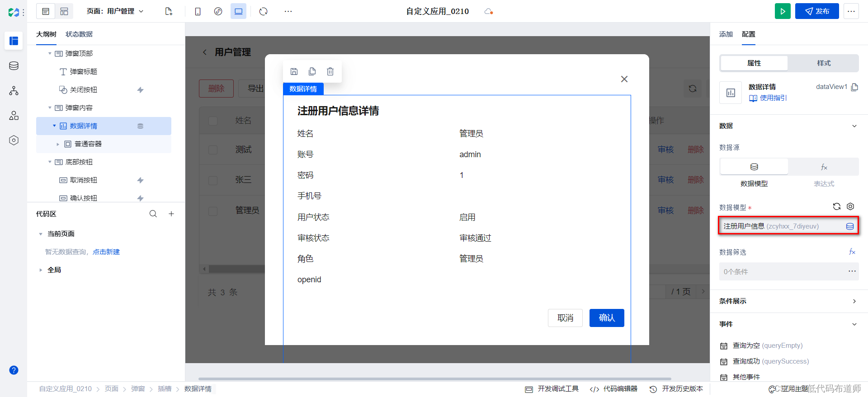Open the 代码编辑器 in the status bar
This screenshot has height=397, width=868.
click(x=613, y=389)
